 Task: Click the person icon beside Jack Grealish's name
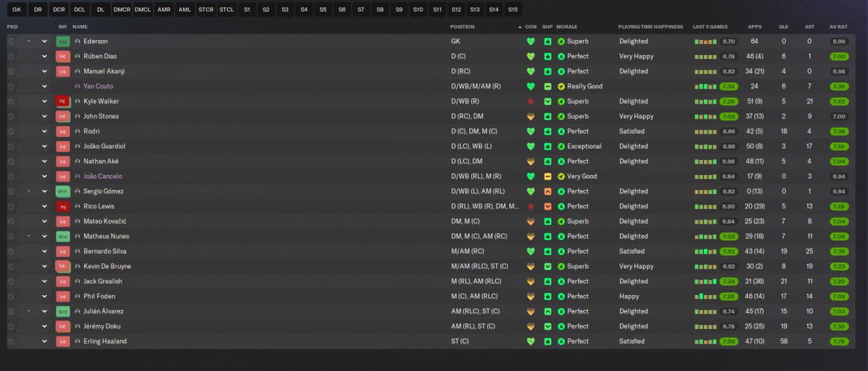(x=77, y=281)
